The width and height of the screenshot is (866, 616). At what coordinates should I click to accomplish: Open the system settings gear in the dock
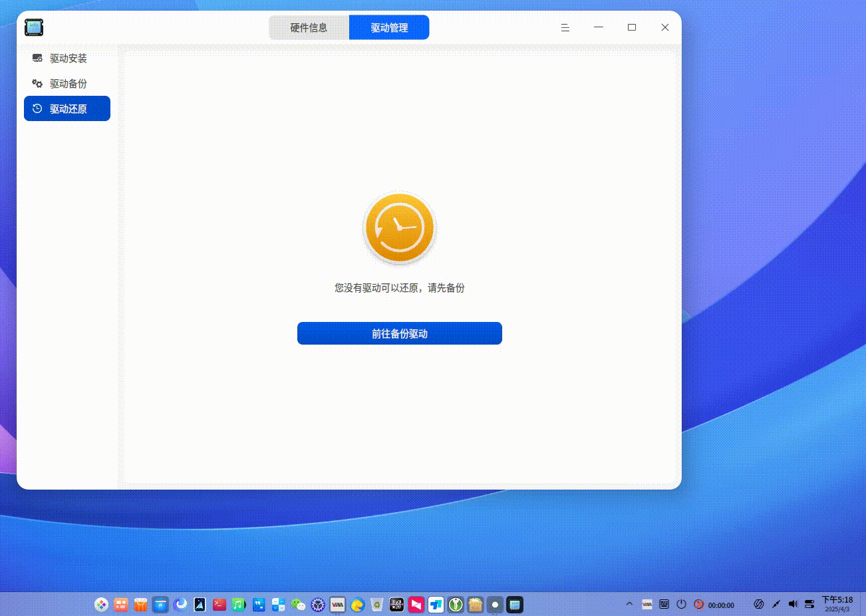click(318, 605)
